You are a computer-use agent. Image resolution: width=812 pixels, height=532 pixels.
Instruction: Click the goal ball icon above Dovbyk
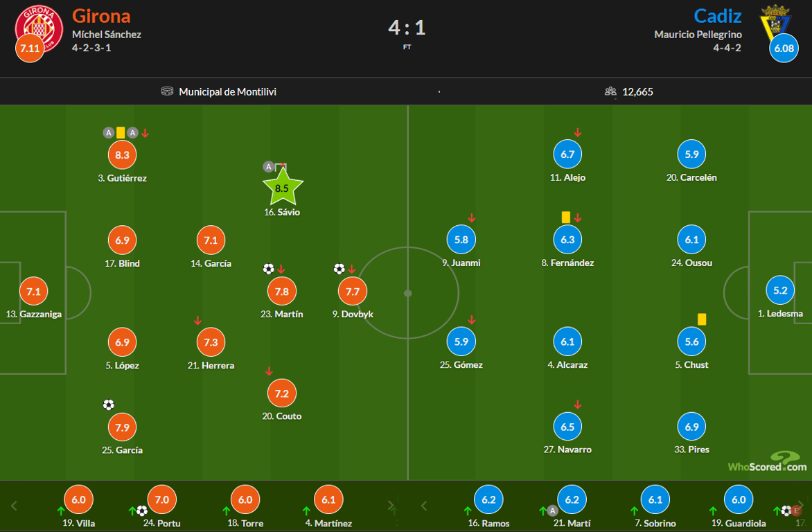point(339,269)
